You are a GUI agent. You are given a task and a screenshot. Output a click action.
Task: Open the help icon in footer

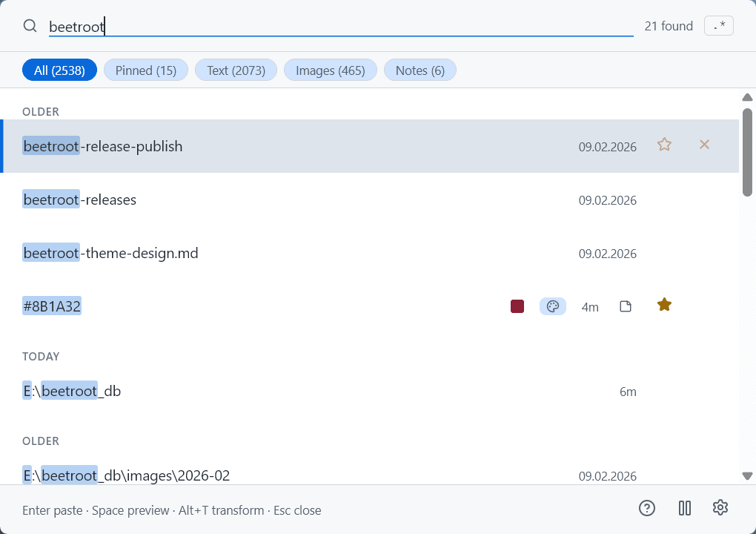tap(647, 508)
